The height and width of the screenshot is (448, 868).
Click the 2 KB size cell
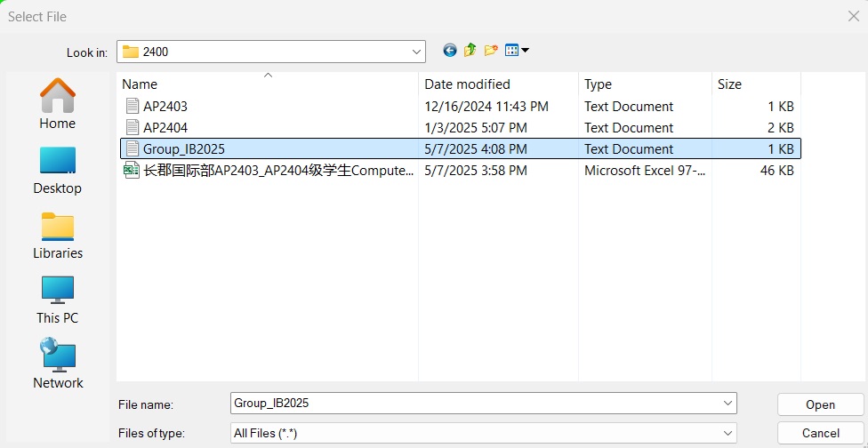coord(781,128)
